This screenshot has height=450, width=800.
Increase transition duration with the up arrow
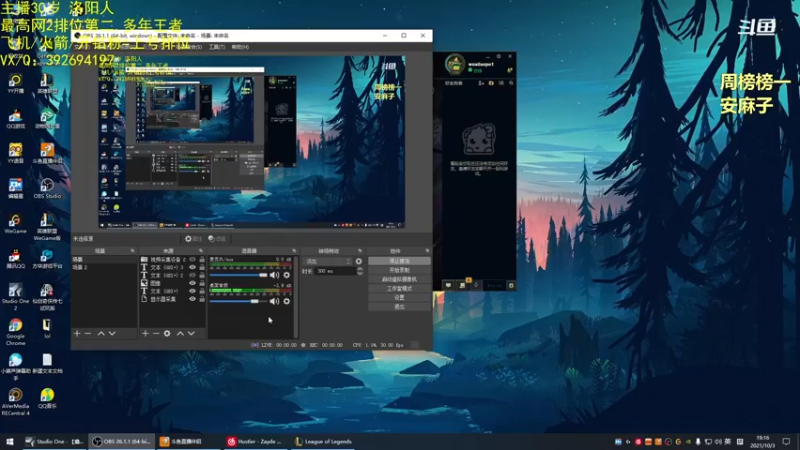360,269
